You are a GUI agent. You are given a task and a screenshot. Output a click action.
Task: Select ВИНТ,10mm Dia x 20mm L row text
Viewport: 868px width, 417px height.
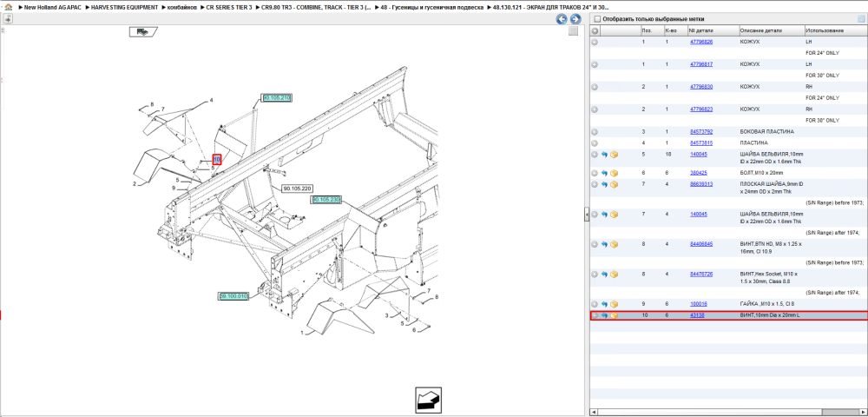(770, 315)
